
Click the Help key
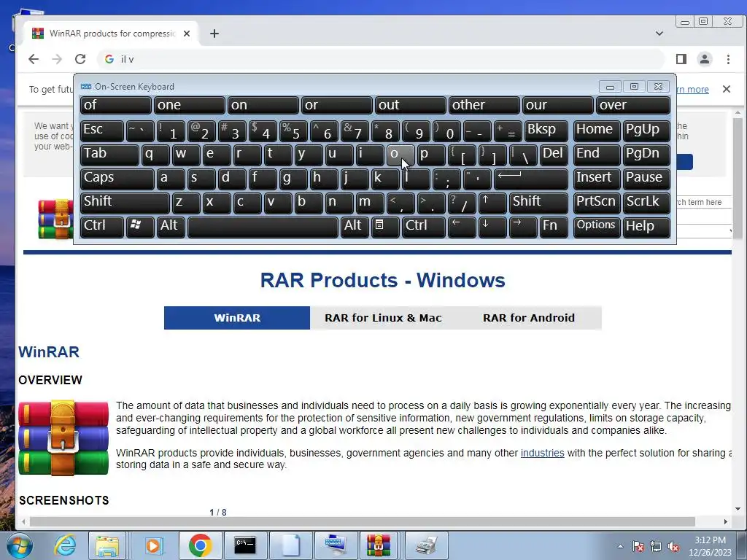(x=646, y=226)
